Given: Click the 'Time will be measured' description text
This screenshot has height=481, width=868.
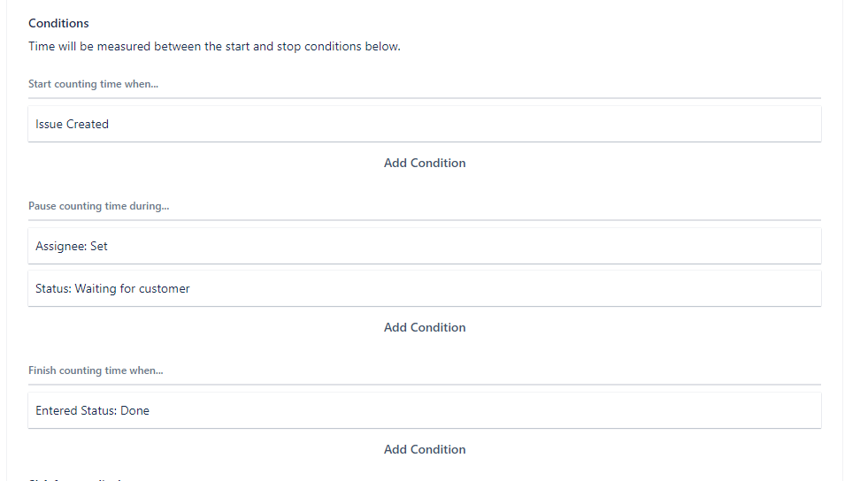Looking at the screenshot, I should [214, 46].
